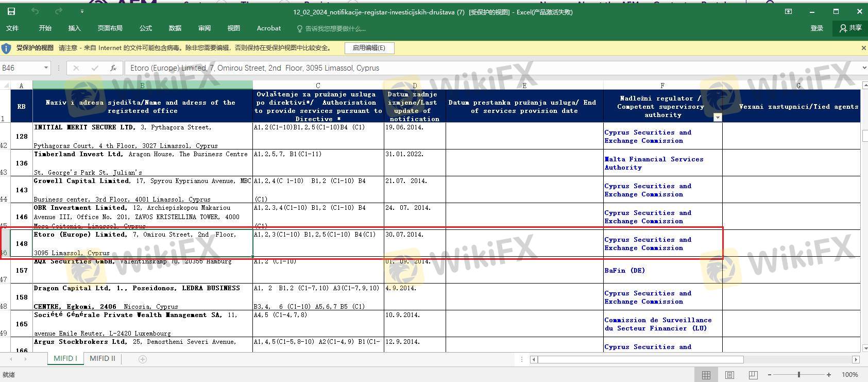
Task: Switch to Page Layout view in status bar
Action: point(729,375)
